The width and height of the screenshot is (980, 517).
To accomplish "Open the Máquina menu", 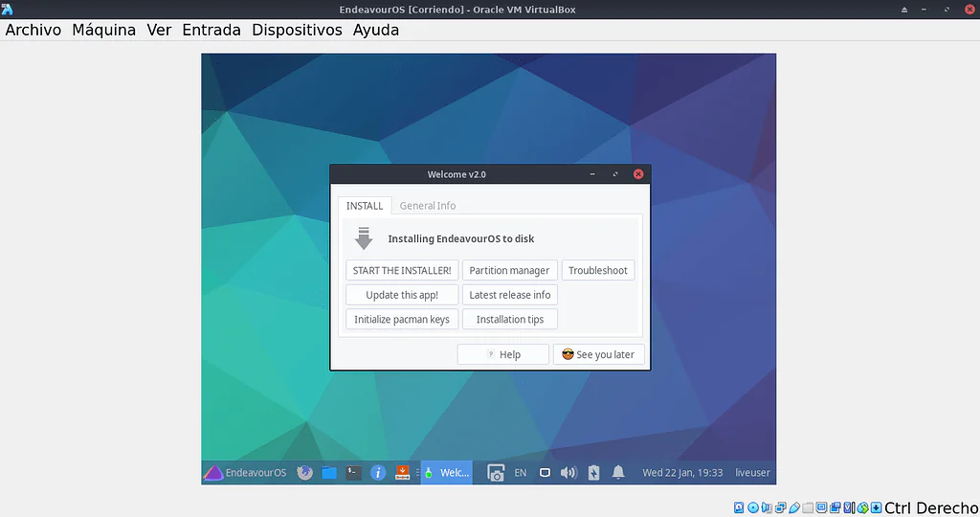I will pyautogui.click(x=103, y=30).
